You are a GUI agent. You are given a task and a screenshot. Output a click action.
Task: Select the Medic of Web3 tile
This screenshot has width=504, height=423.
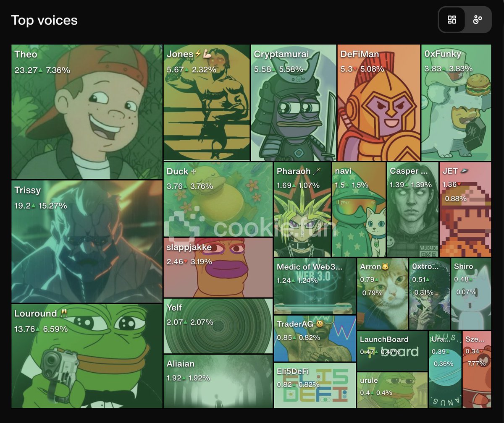pyautogui.click(x=315, y=286)
